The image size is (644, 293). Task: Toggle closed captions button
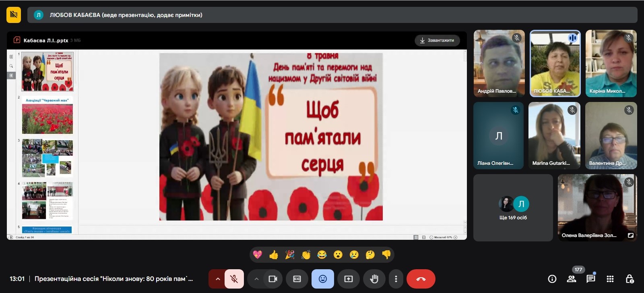297,279
